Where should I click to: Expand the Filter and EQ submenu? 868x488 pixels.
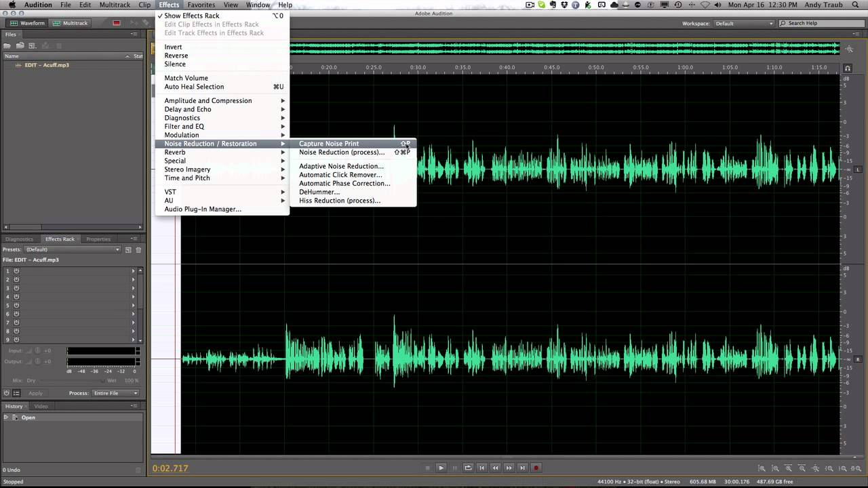[222, 127]
